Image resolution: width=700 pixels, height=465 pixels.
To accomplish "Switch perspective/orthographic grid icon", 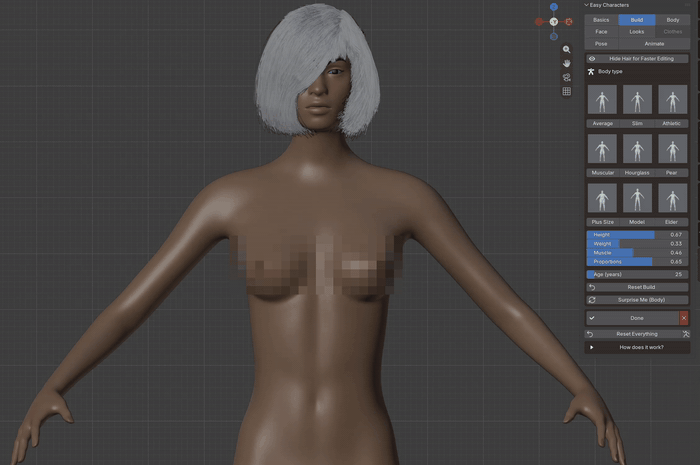I will 567,91.
